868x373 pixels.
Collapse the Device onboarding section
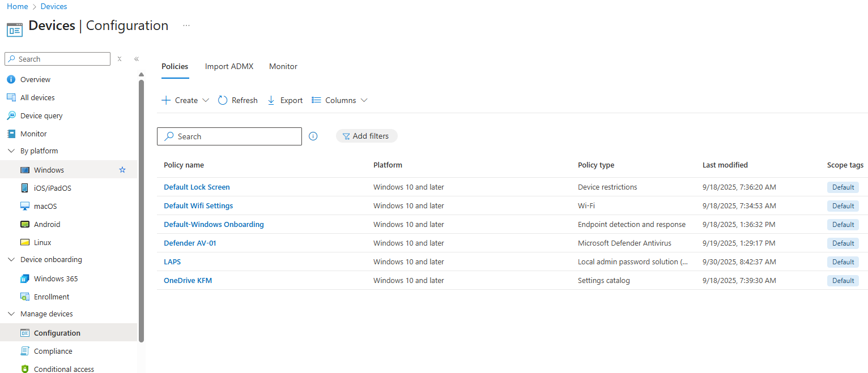[x=11, y=260]
